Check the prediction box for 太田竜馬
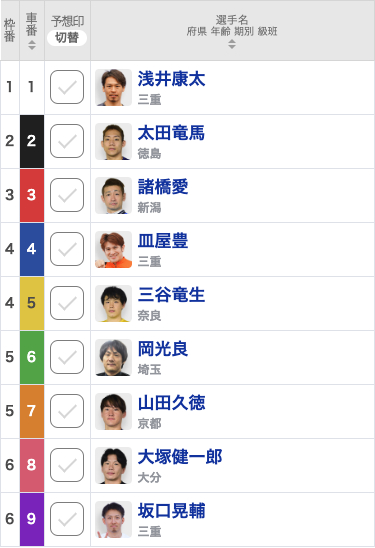375x548 pixels. click(x=67, y=141)
